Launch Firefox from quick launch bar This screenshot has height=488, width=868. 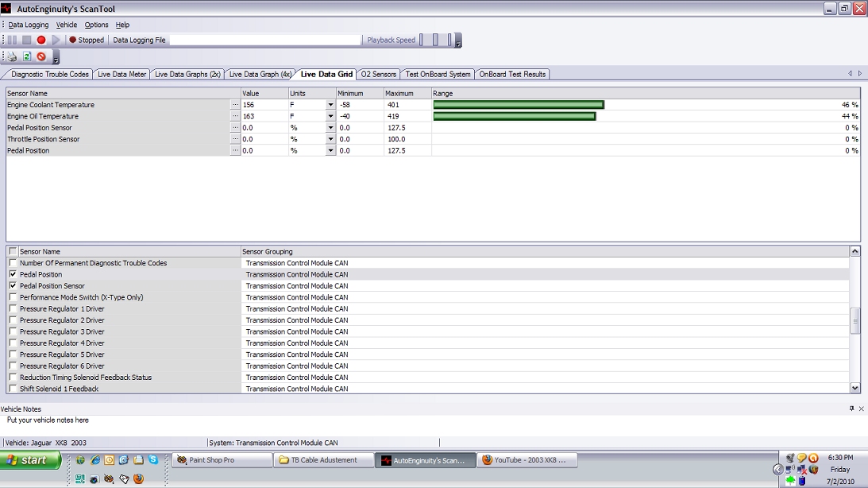(x=138, y=478)
